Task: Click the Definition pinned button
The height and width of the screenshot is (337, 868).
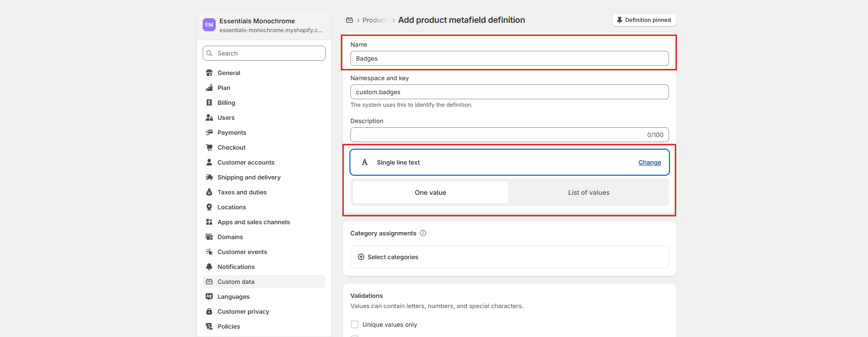Action: (644, 20)
